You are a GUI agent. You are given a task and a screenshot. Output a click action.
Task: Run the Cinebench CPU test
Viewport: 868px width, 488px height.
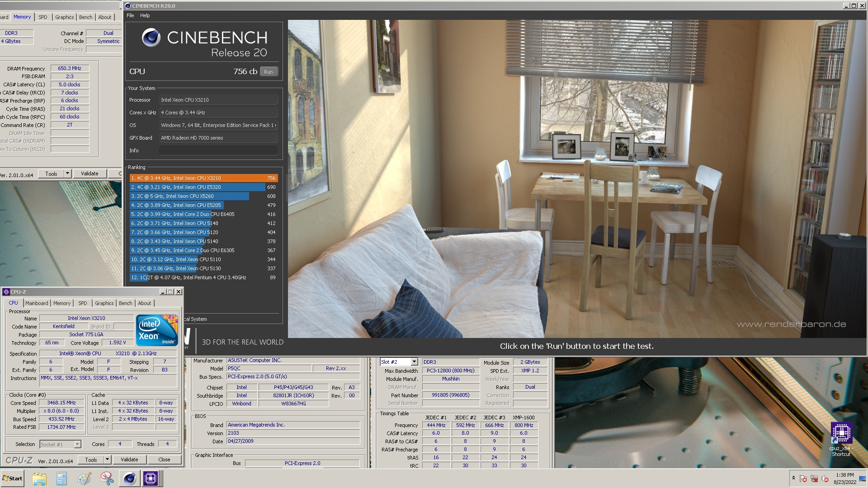tap(269, 72)
